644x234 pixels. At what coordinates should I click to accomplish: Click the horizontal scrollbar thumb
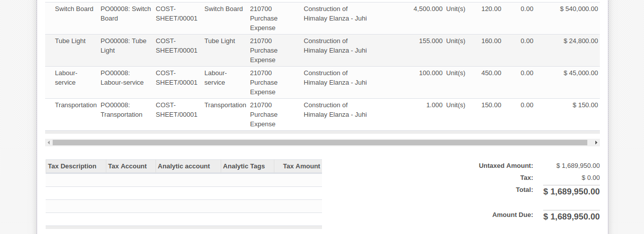pos(319,143)
